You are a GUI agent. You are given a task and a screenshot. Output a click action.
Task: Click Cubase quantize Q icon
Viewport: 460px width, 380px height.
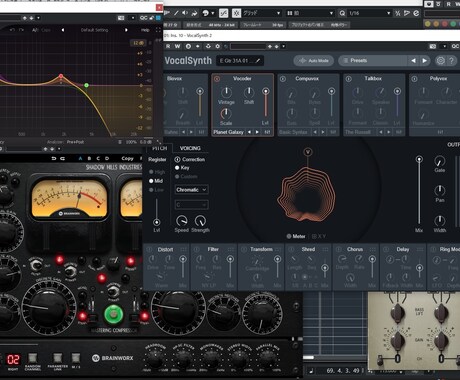(x=342, y=13)
